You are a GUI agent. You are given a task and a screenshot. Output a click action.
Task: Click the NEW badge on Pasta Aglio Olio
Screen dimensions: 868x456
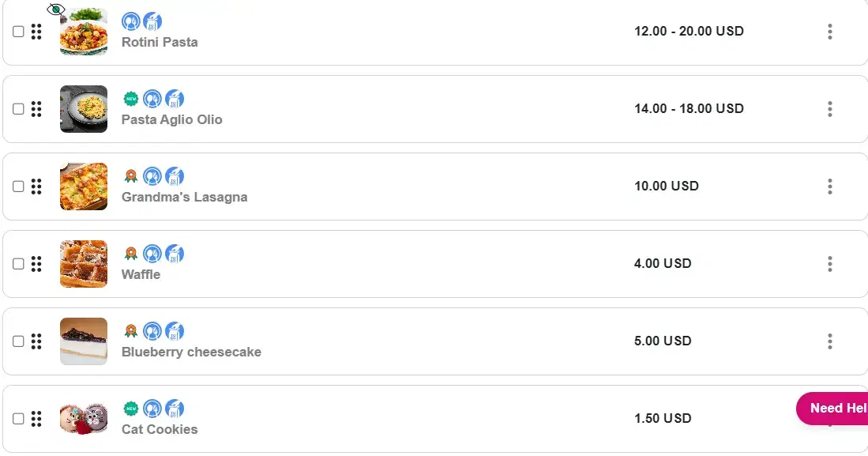tap(131, 99)
